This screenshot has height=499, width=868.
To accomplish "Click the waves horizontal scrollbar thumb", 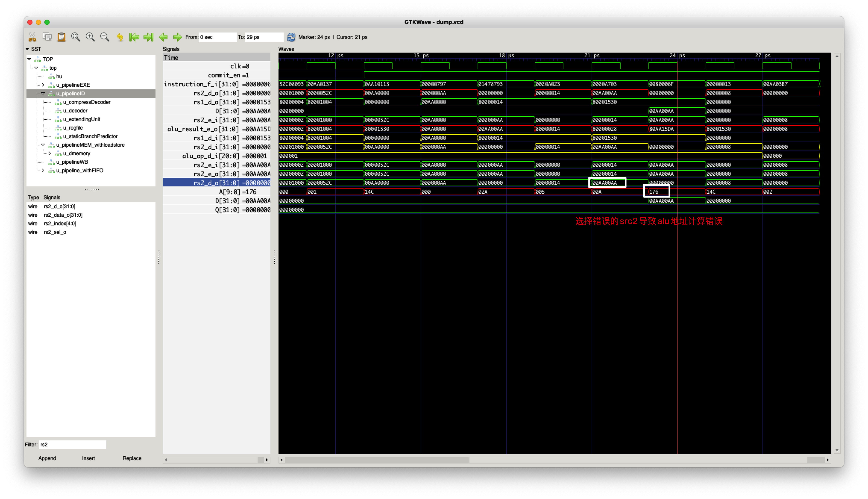I will click(377, 460).
